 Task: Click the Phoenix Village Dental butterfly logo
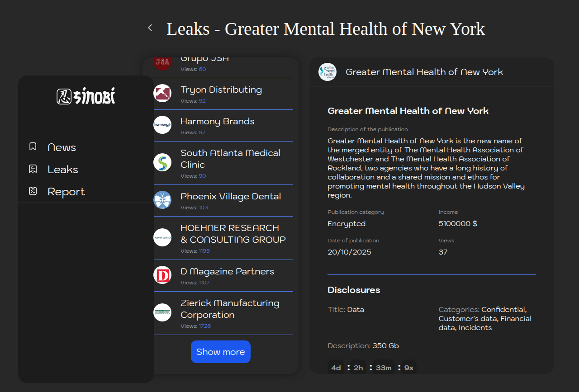point(162,200)
